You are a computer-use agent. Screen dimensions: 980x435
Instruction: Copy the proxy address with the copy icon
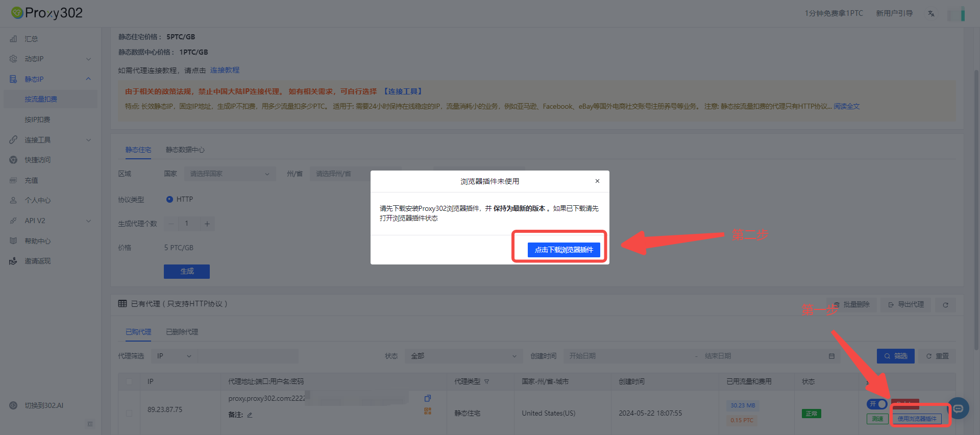tap(428, 398)
